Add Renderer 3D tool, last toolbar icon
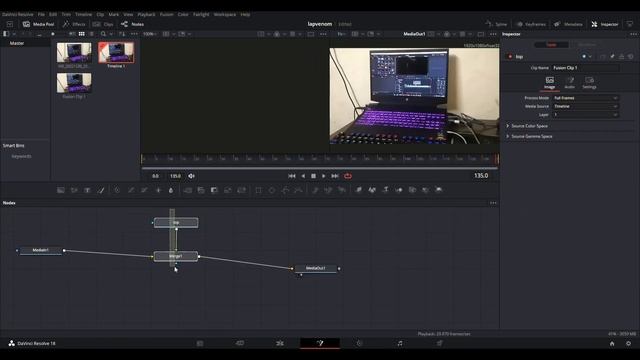Image resolution: width=640 pixels, height=360 pixels. point(439,190)
